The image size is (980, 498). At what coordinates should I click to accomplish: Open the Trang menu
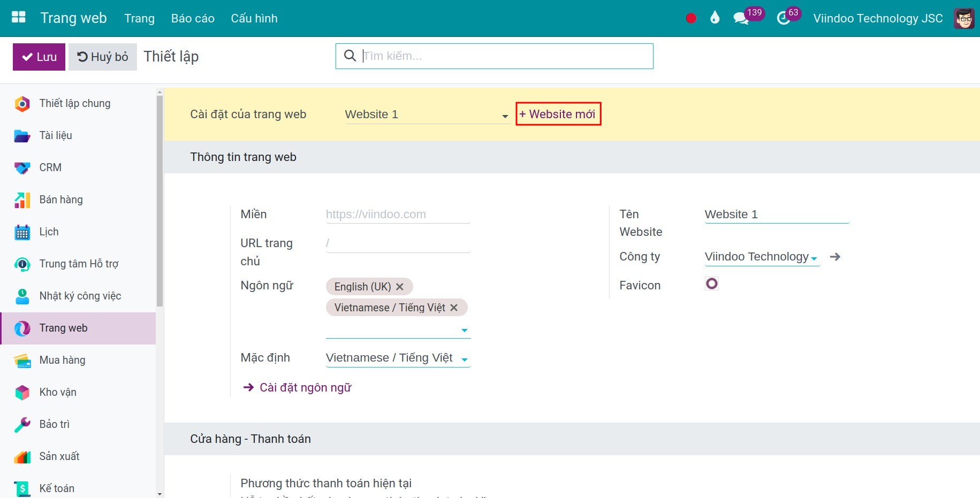click(x=139, y=18)
